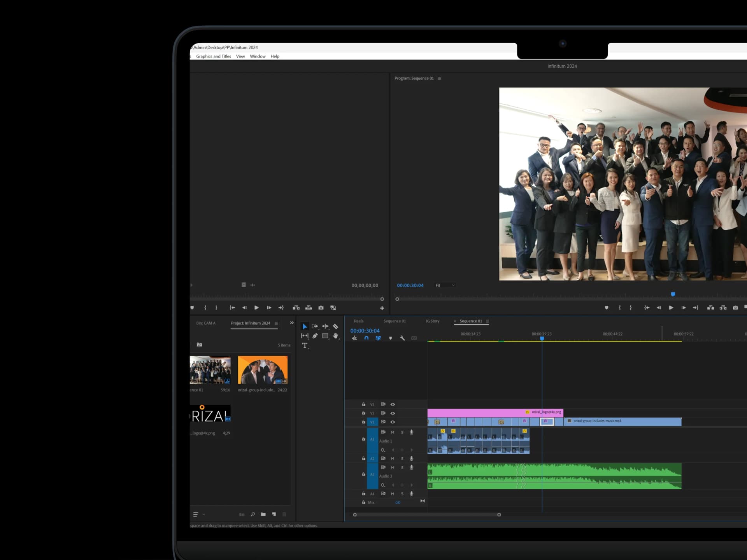Click the caption track options icon
Image resolution: width=747 pixels, height=560 pixels.
click(x=414, y=338)
